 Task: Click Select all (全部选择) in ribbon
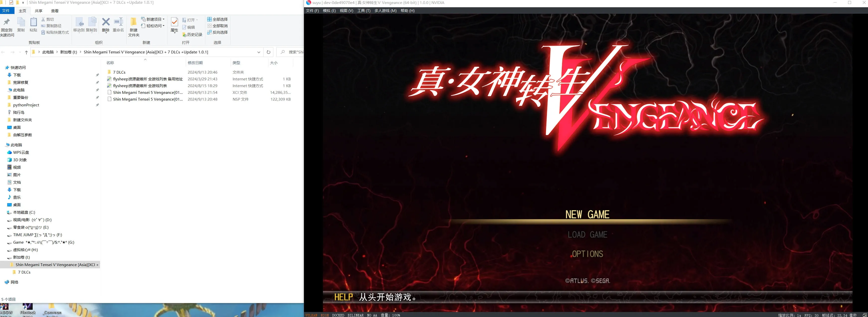(x=217, y=19)
